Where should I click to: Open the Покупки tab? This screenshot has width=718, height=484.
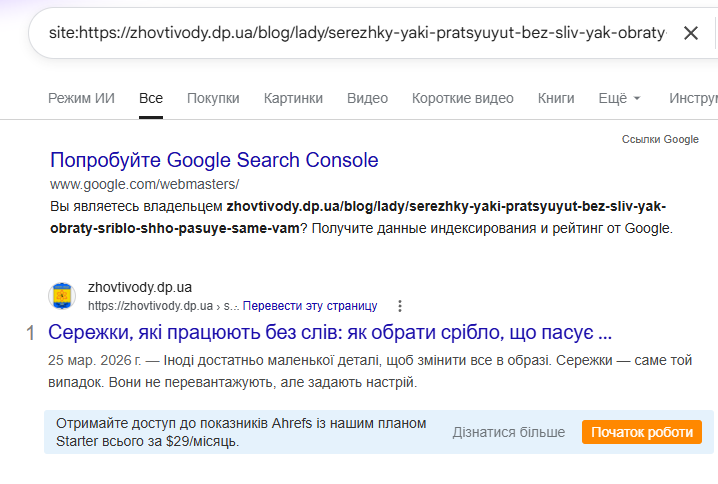(x=213, y=98)
